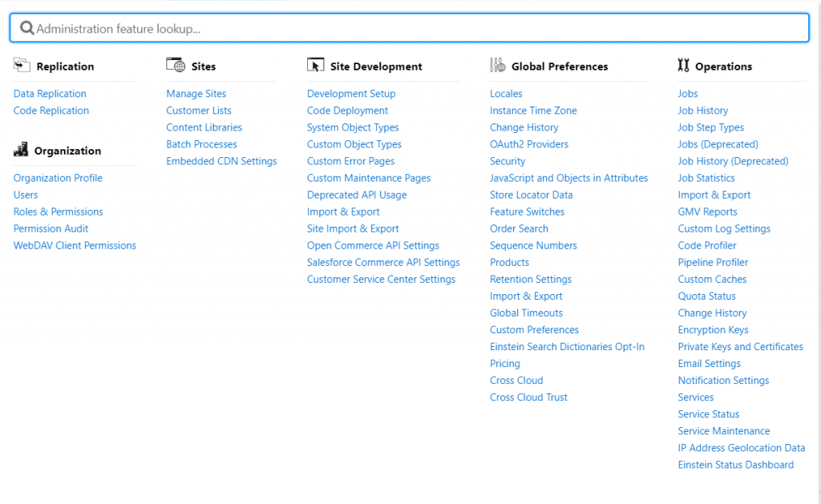Click the Replication section icon
Viewport: 821px width, 504px height.
tap(22, 65)
